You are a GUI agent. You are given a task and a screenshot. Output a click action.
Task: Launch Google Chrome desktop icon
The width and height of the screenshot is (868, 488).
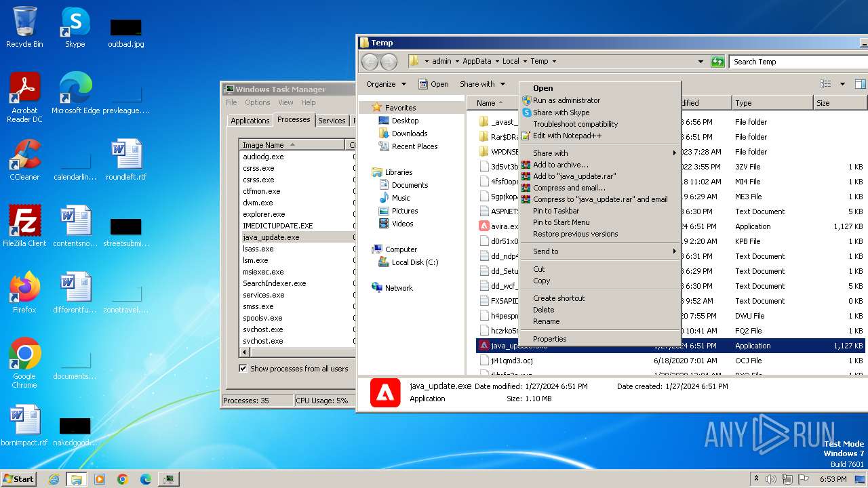pyautogui.click(x=24, y=363)
